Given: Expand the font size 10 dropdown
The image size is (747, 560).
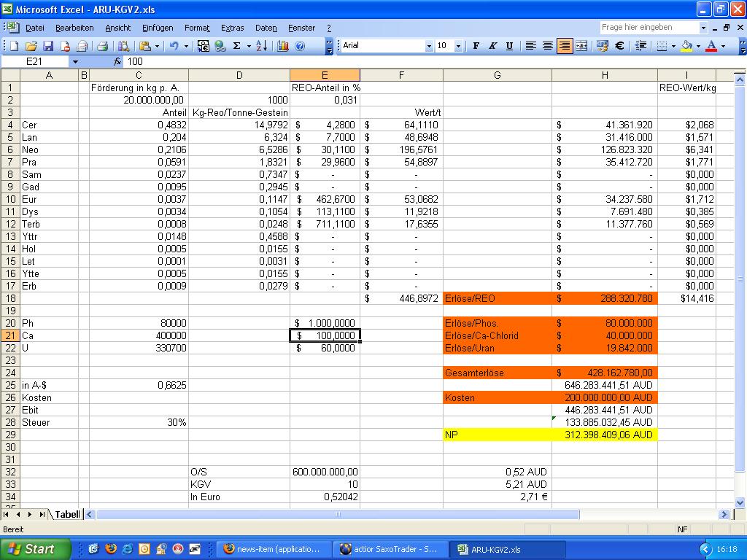Looking at the screenshot, I should point(457,45).
